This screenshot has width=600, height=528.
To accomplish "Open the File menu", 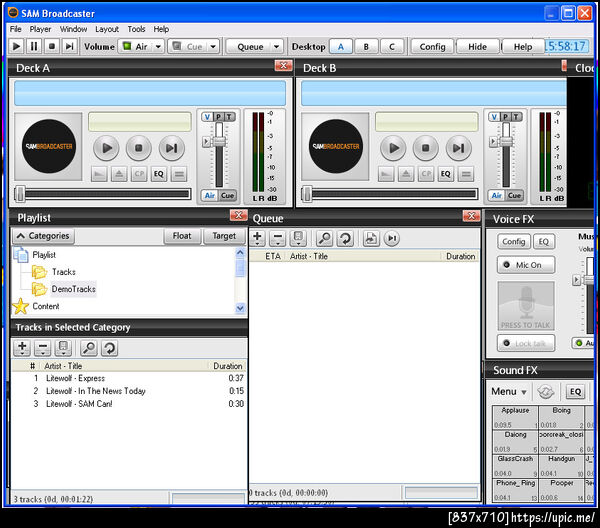I will coord(16,29).
